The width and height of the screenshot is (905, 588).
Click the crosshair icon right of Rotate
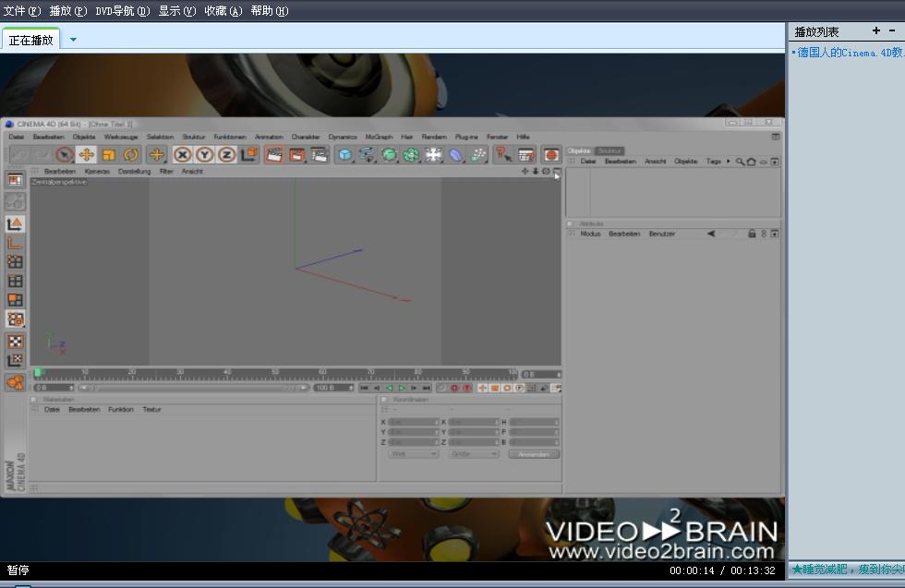(156, 154)
